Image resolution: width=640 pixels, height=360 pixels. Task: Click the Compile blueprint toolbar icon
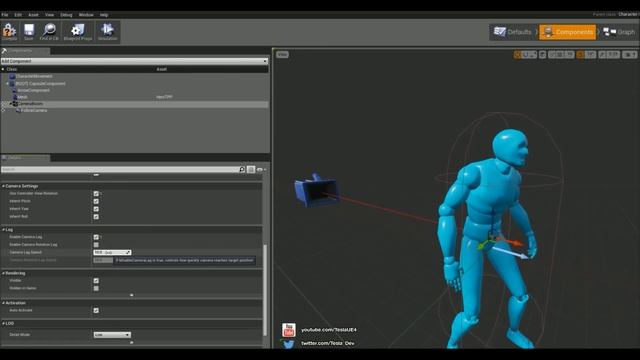click(9, 31)
